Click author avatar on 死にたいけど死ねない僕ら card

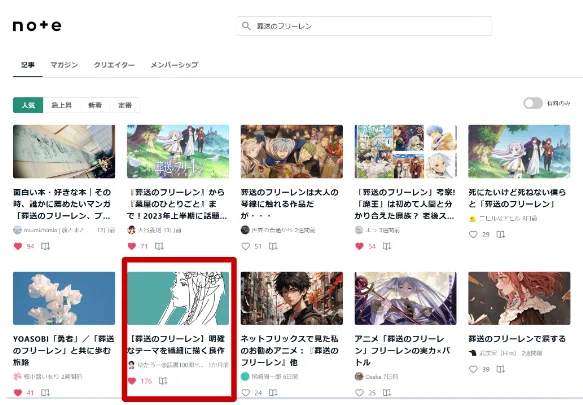coord(473,219)
